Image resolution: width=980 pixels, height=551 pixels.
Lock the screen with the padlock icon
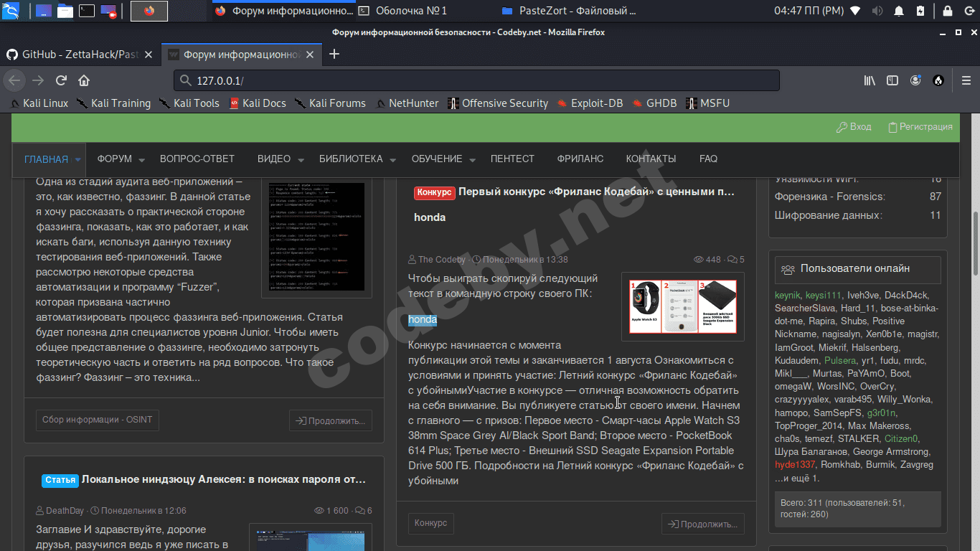point(947,11)
